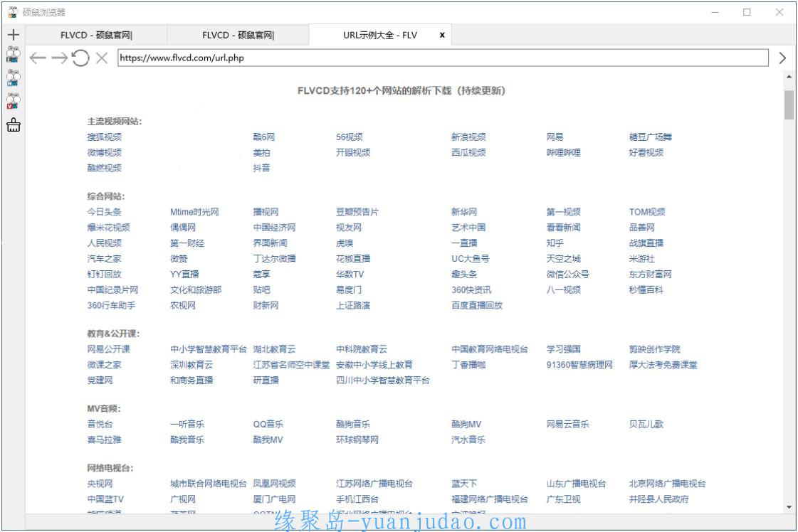Click the vertical scrollbar thumb
798x532 pixels.
click(x=789, y=105)
